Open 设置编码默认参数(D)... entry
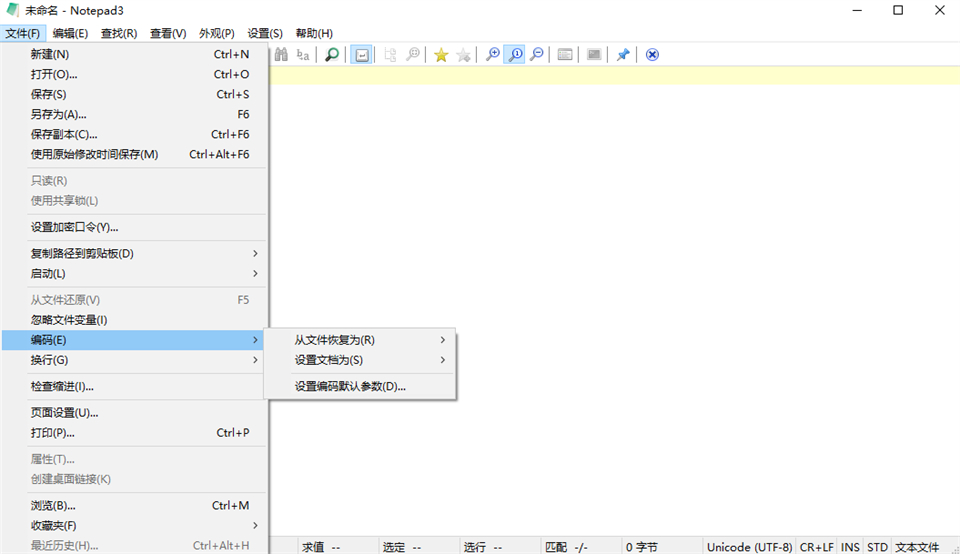 pyautogui.click(x=361, y=386)
